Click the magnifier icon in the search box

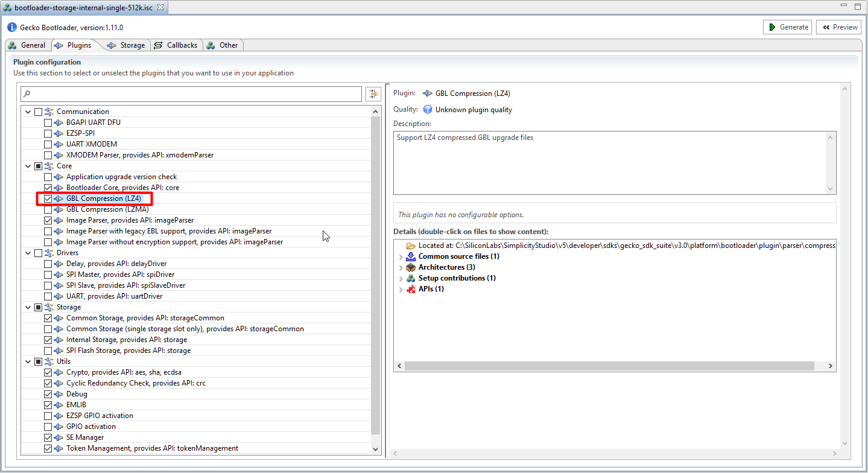tap(27, 95)
